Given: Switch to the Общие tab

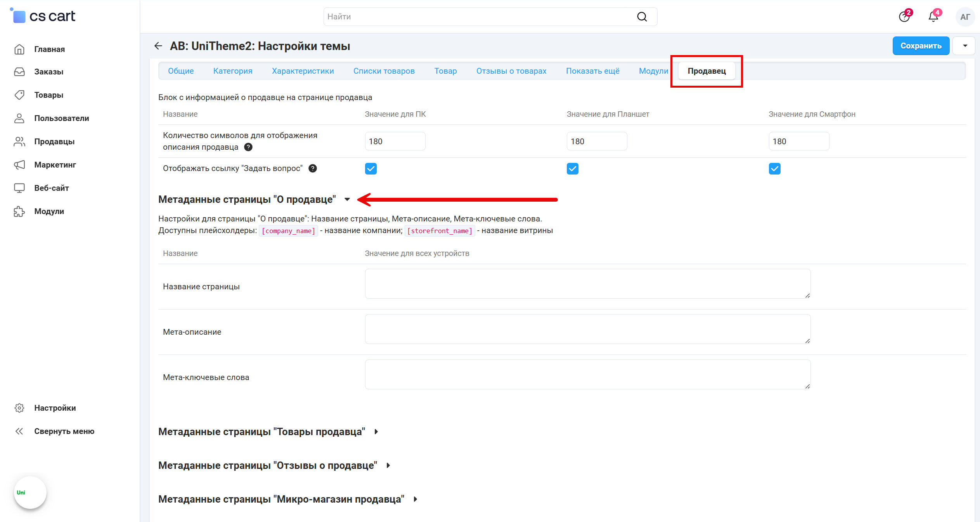Looking at the screenshot, I should click(x=181, y=71).
